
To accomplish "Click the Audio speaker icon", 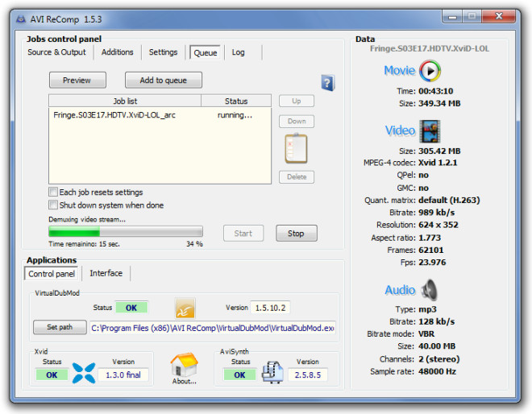I will click(x=430, y=290).
